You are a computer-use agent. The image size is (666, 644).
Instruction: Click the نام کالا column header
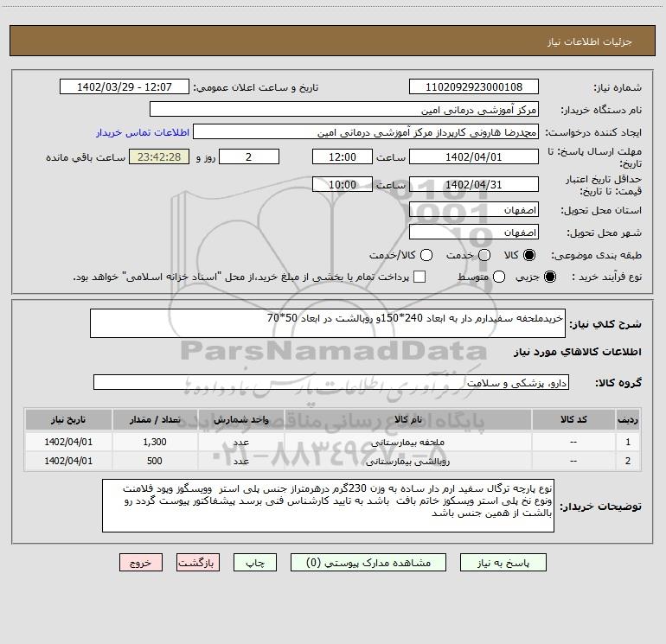click(x=407, y=420)
